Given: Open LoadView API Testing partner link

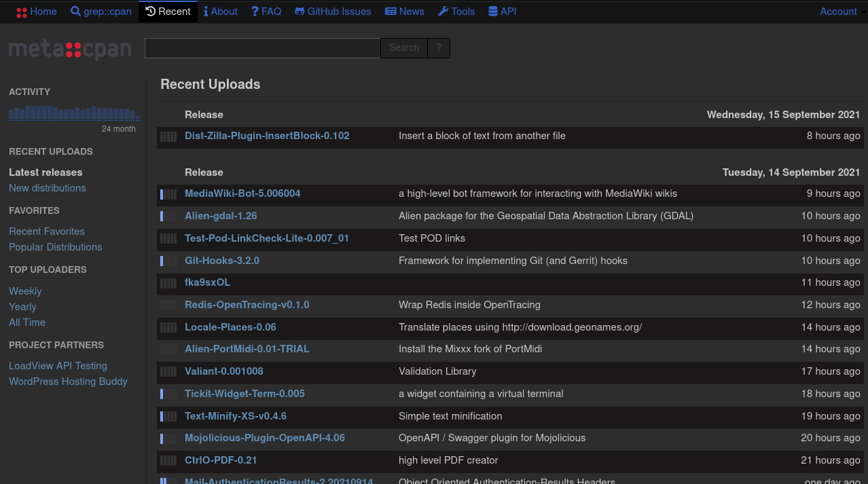Looking at the screenshot, I should pyautogui.click(x=58, y=366).
